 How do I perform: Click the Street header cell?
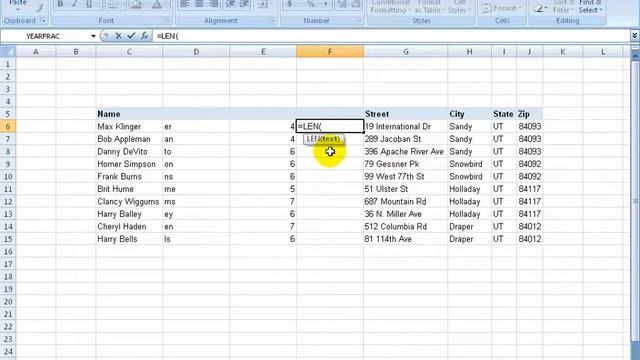click(405, 114)
